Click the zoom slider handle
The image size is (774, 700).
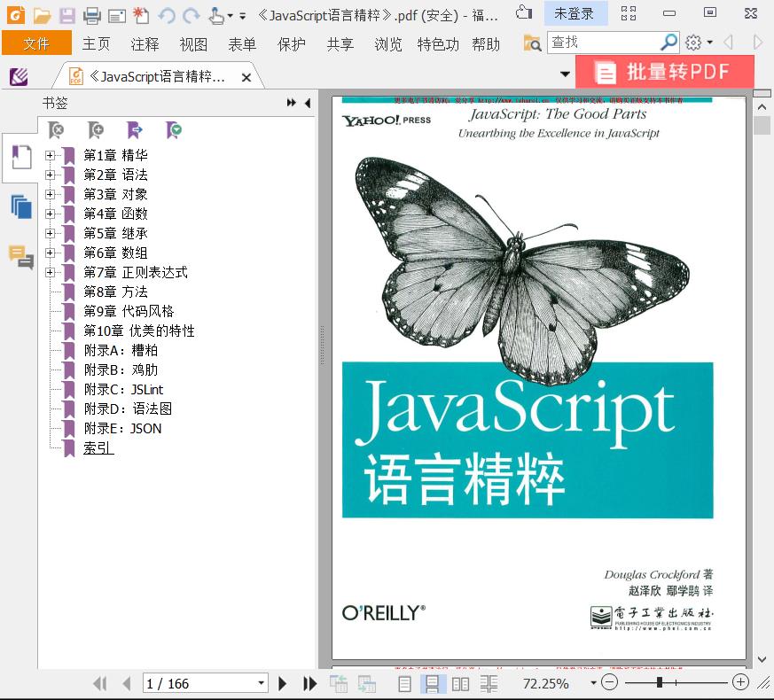(x=660, y=682)
